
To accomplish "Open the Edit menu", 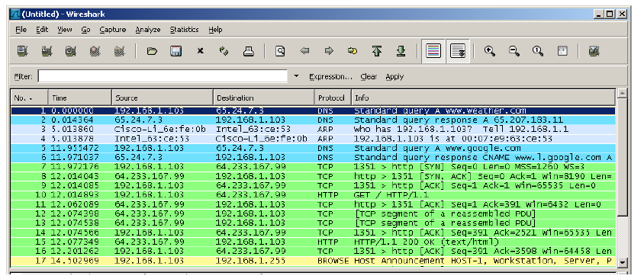I will point(42,30).
